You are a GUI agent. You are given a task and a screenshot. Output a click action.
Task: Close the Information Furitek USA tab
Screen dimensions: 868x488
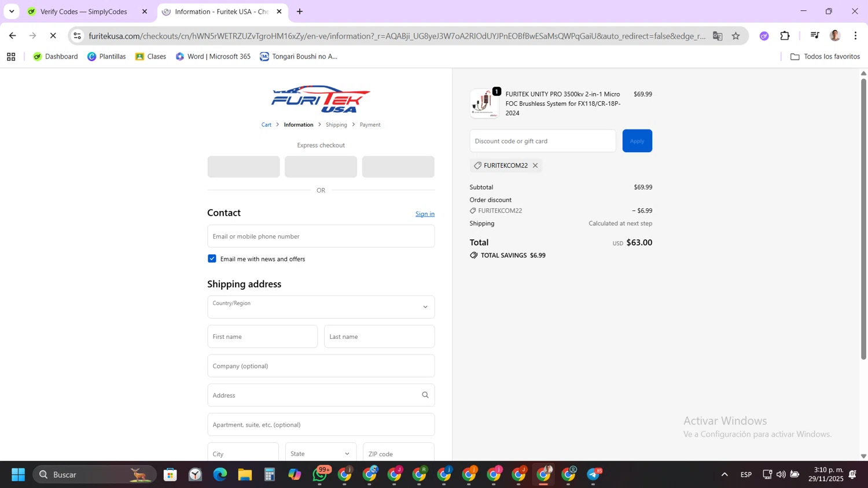[x=279, y=12]
